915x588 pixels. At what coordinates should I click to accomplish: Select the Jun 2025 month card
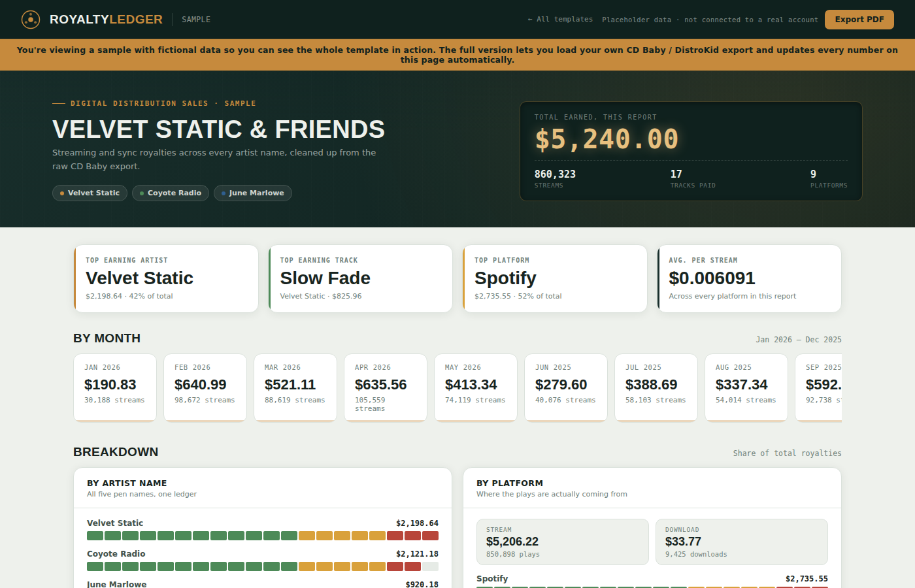566,387
